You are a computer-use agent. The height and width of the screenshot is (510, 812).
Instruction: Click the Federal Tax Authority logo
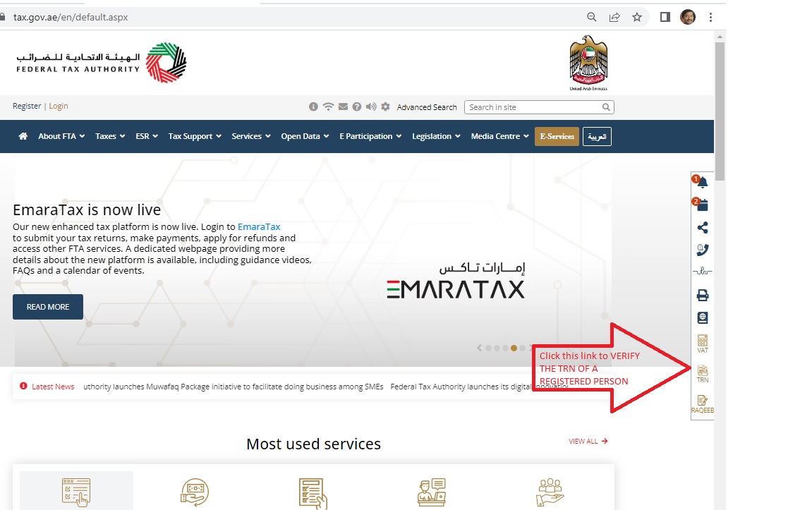click(101, 63)
